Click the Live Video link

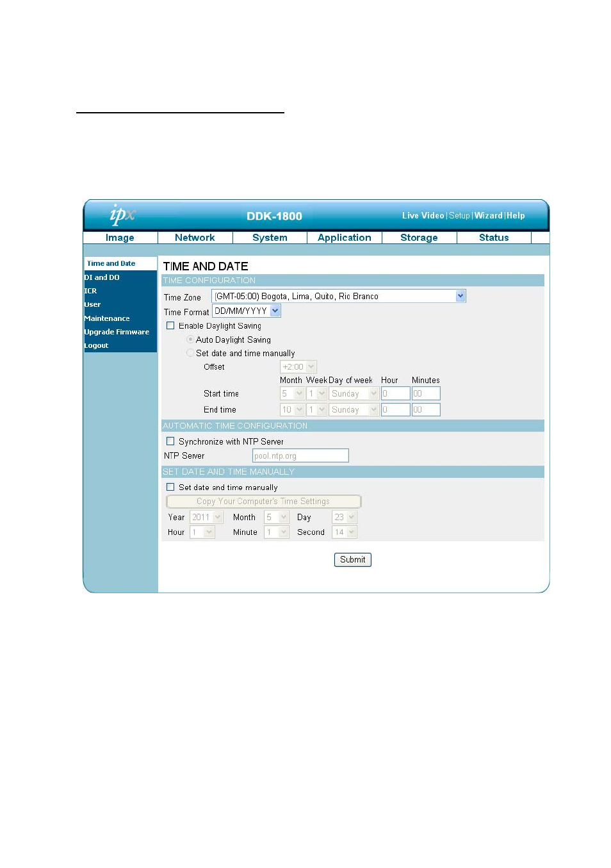[x=423, y=216]
